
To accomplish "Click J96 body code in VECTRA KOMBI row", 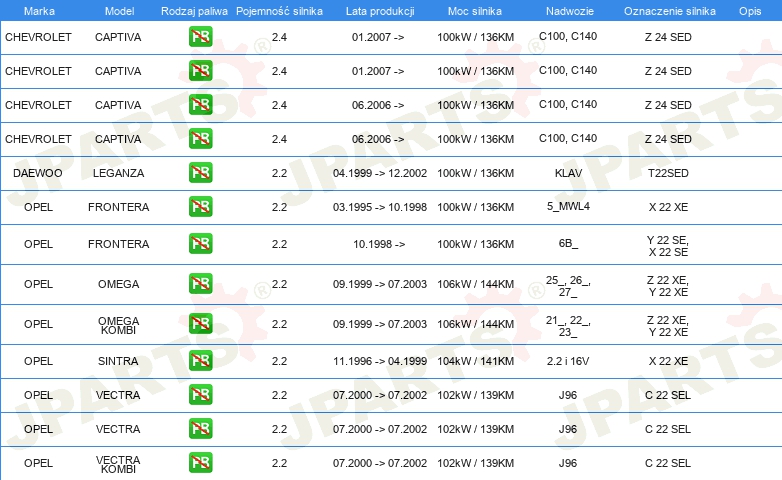I will (x=568, y=463).
